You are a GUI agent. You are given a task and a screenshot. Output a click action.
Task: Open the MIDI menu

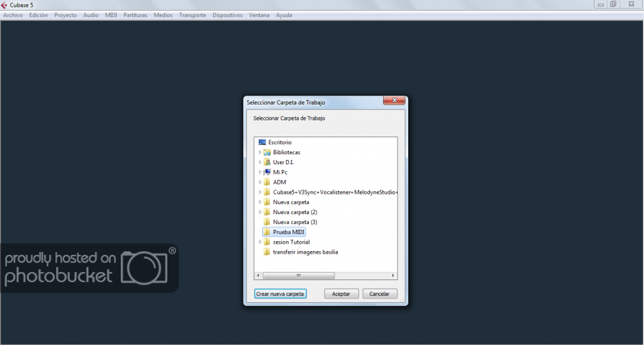pyautogui.click(x=111, y=15)
